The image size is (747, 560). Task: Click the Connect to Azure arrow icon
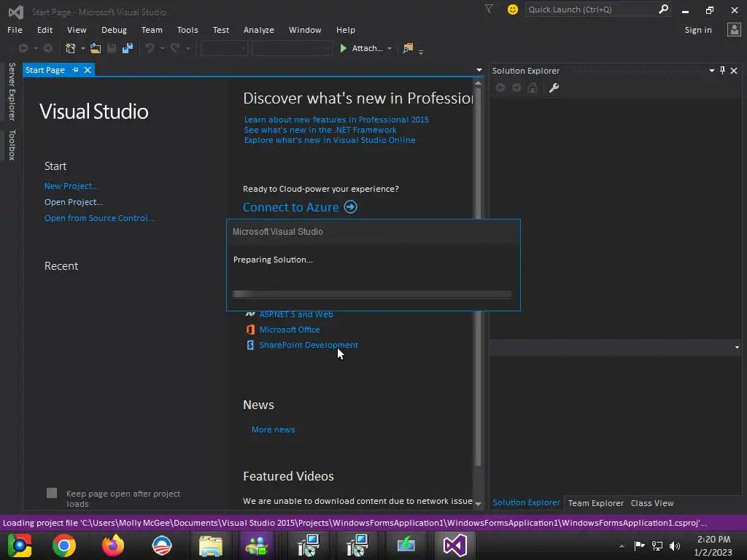pos(351,207)
